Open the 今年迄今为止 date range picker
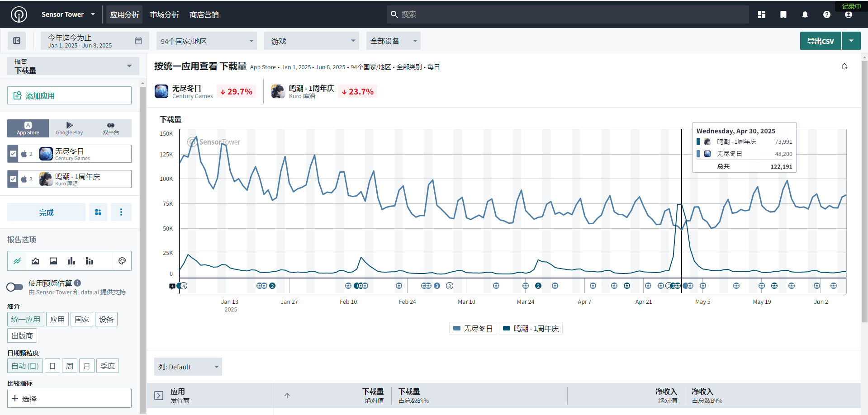 94,41
